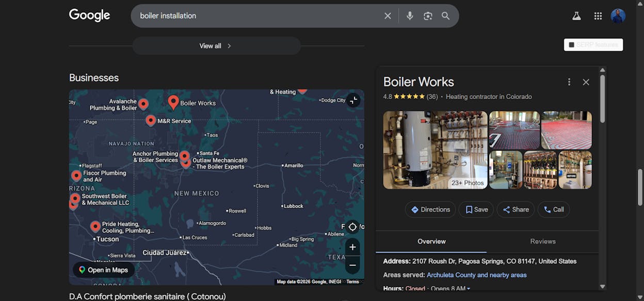Open the Google apps grid

(598, 16)
